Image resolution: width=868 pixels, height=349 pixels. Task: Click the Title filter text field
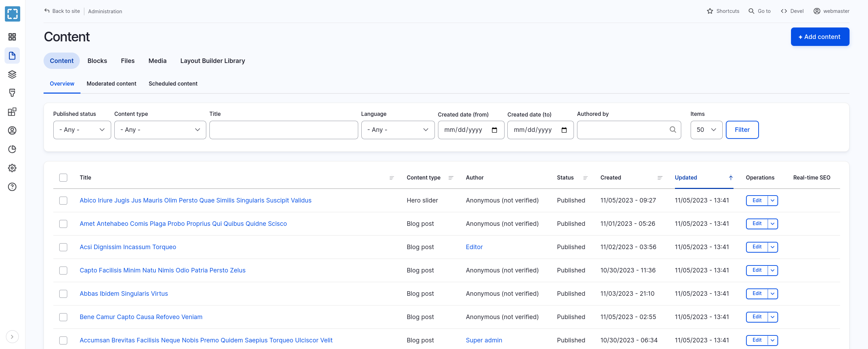(x=283, y=130)
